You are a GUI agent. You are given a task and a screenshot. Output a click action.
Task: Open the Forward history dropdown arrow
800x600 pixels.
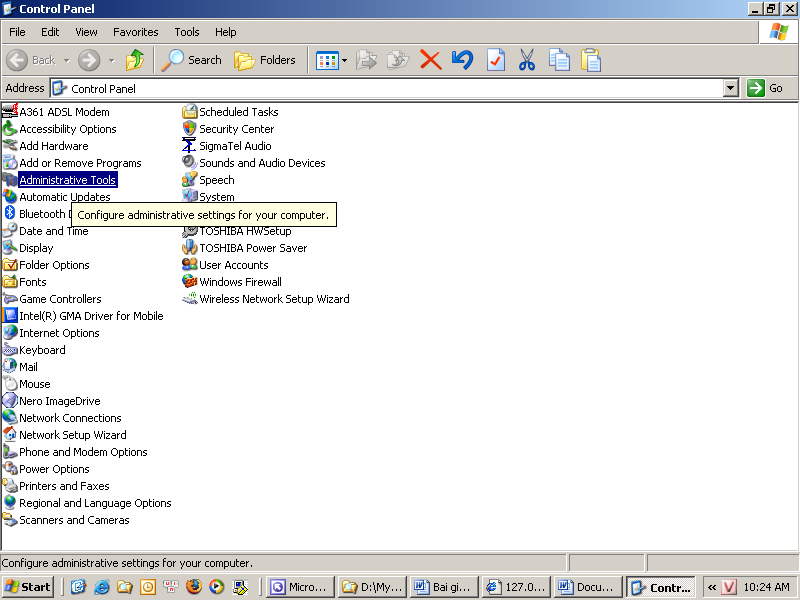tap(111, 61)
